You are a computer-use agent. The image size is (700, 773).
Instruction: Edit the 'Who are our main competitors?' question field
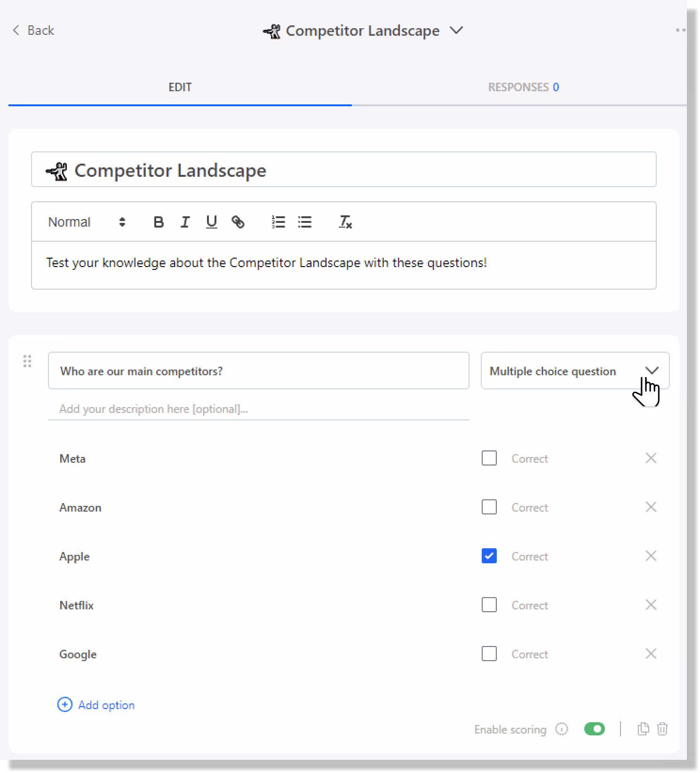258,371
